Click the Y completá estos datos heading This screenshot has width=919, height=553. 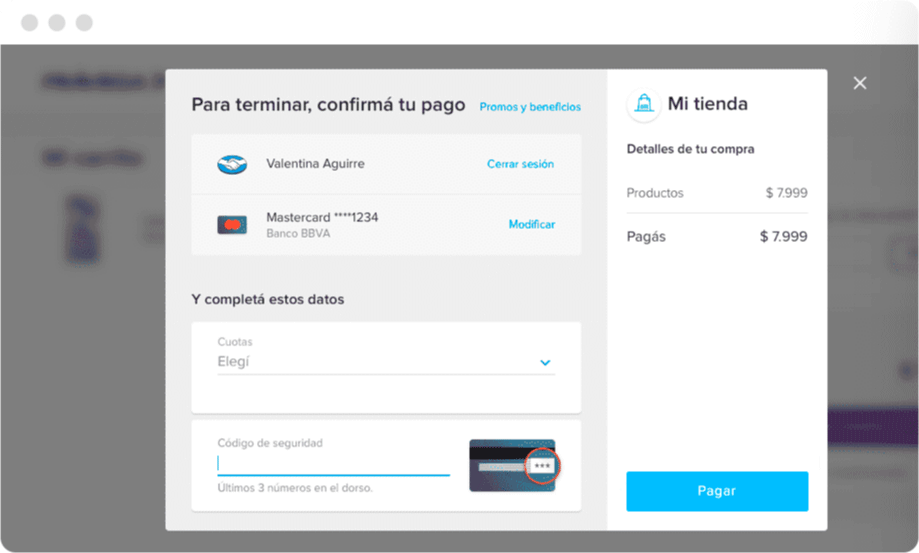pyautogui.click(x=268, y=299)
